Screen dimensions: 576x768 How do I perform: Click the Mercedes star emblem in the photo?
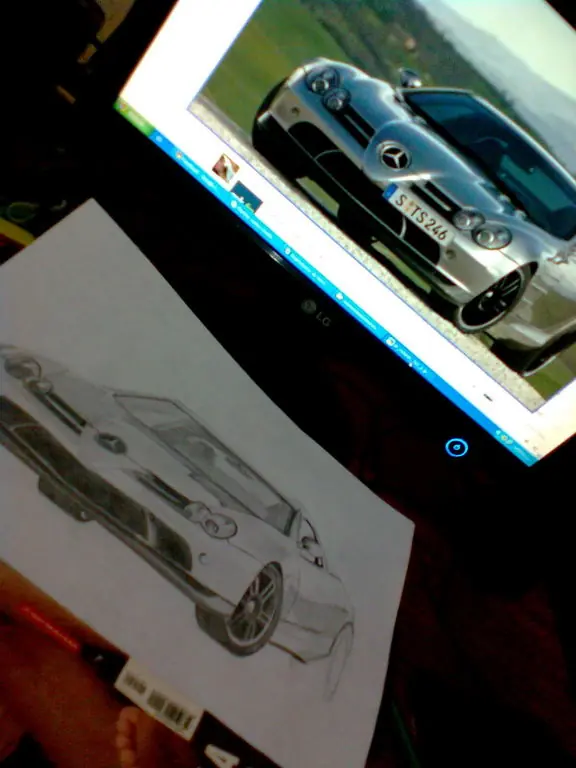(394, 157)
